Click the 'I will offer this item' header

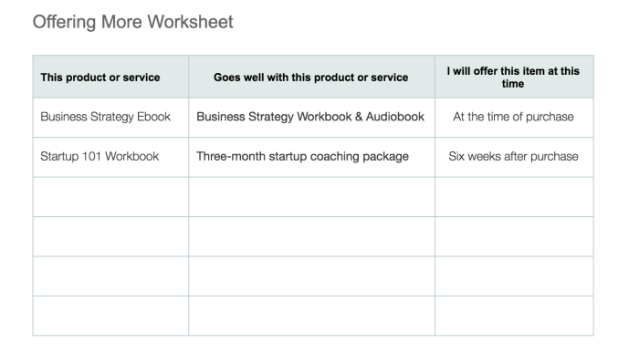(x=514, y=77)
